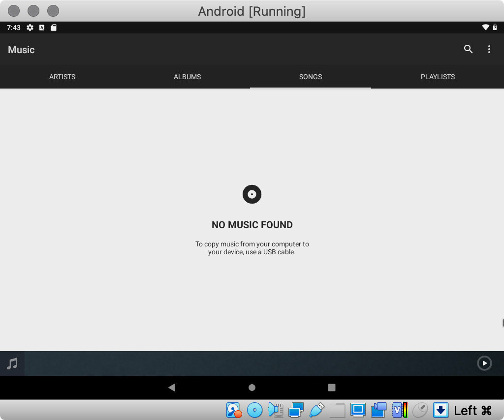Open recent apps with square button
The width and height of the screenshot is (504, 420).
click(332, 388)
